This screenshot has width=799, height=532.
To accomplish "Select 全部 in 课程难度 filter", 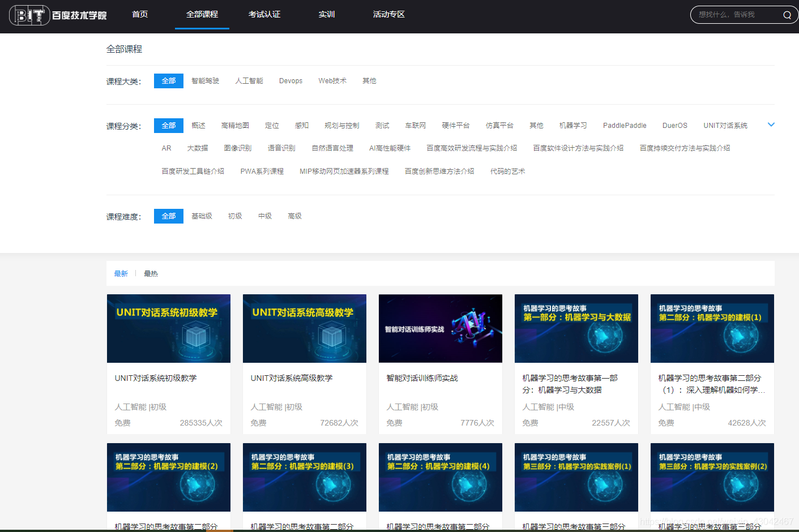I will tap(169, 216).
